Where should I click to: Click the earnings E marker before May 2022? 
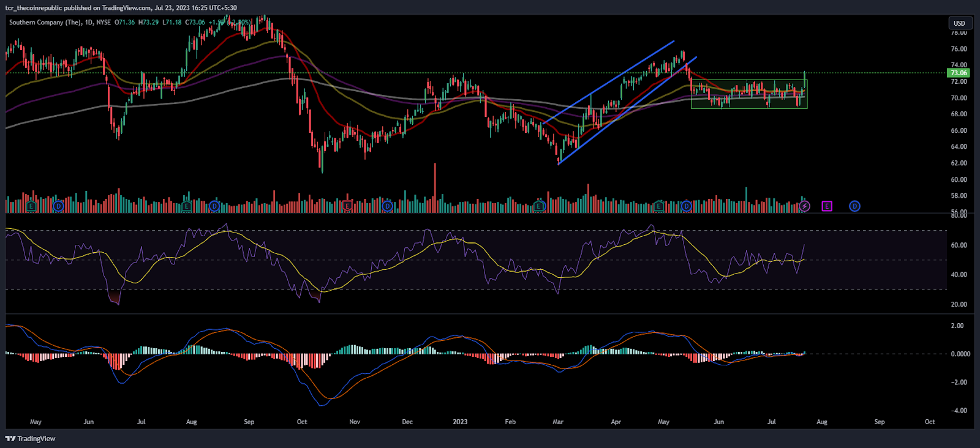[x=31, y=206]
